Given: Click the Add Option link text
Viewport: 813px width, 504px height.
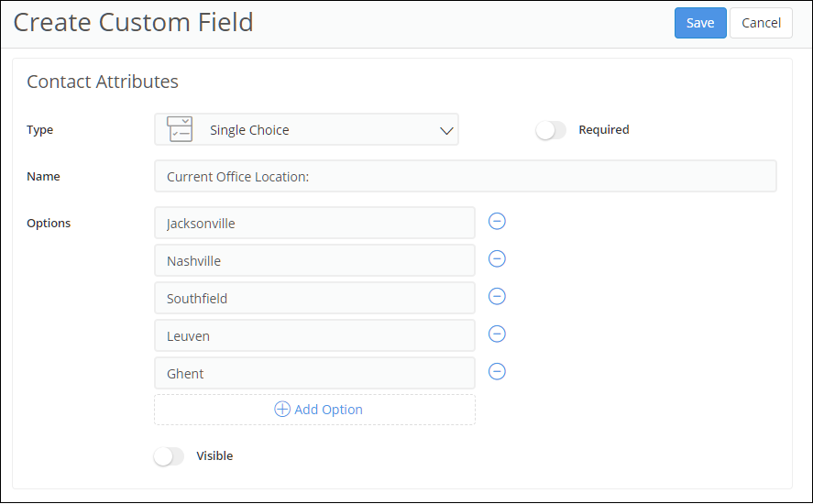Looking at the screenshot, I should 328,410.
